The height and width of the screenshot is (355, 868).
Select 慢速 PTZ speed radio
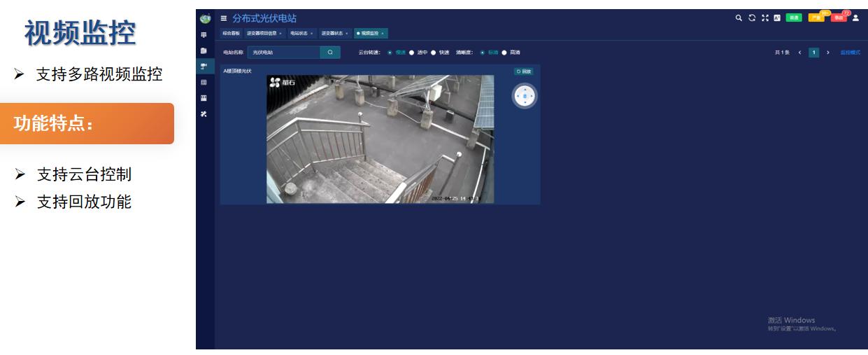(390, 53)
